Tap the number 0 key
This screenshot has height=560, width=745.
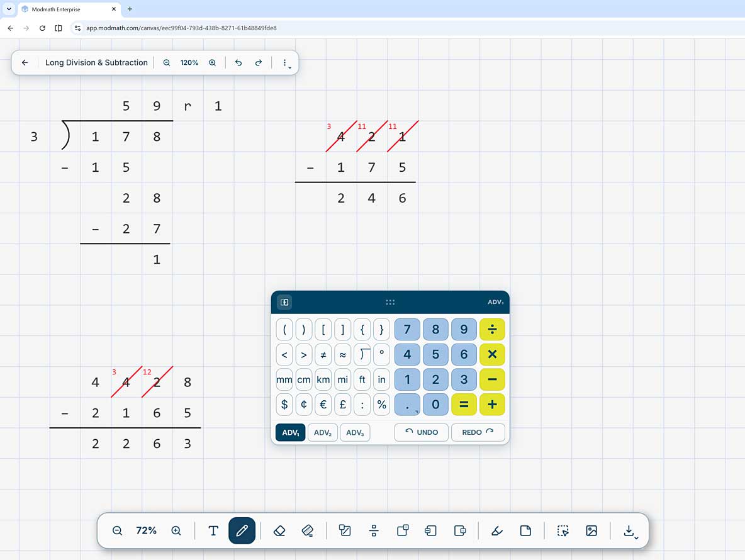pos(435,404)
